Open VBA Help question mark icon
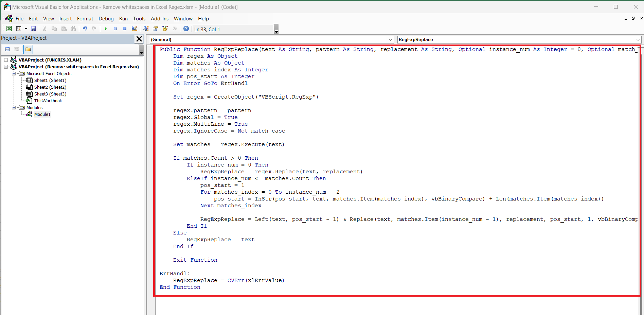Screen dimensions: 644x315 pyautogui.click(x=186, y=29)
